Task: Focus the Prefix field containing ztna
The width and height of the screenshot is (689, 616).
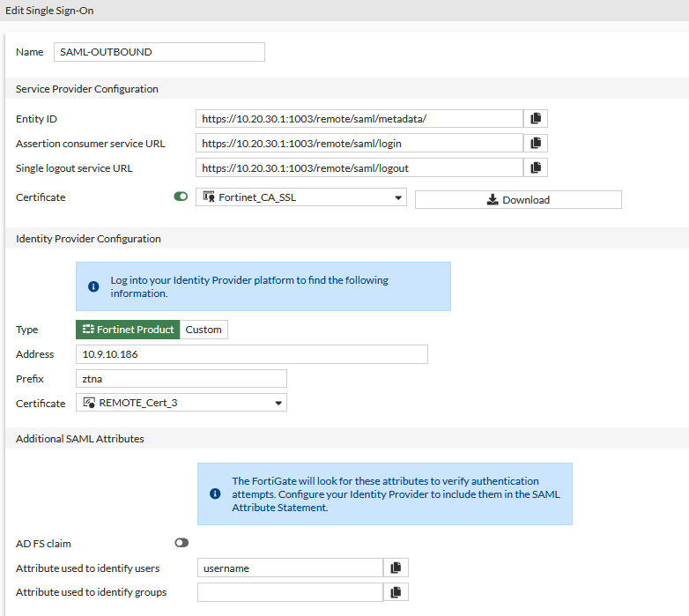Action: 181,378
